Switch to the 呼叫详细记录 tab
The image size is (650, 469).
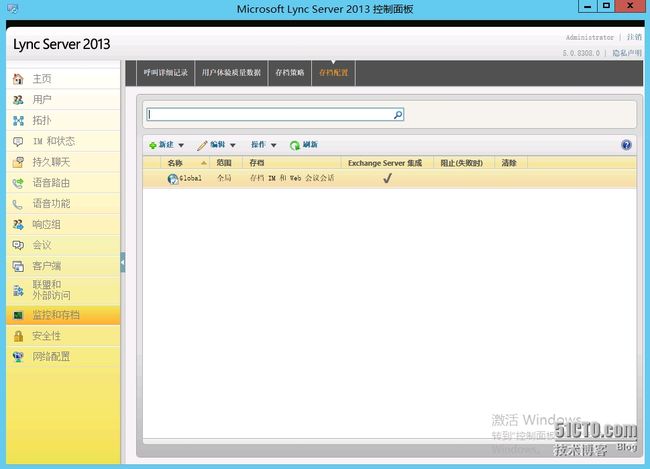point(165,73)
